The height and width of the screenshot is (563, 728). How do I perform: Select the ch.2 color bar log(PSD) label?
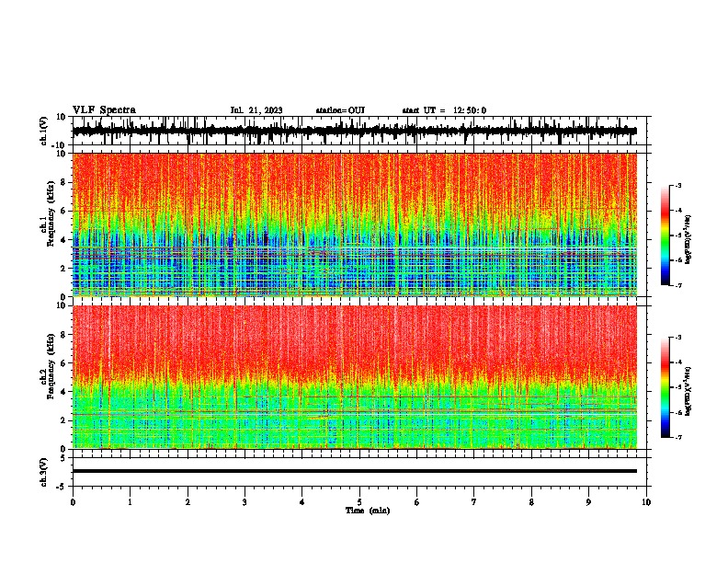[688, 392]
